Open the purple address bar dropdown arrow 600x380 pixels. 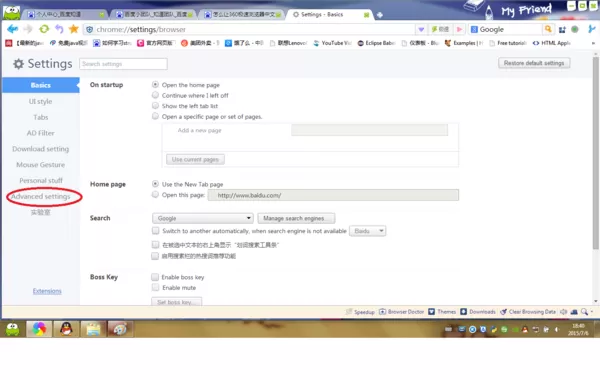coord(421,29)
